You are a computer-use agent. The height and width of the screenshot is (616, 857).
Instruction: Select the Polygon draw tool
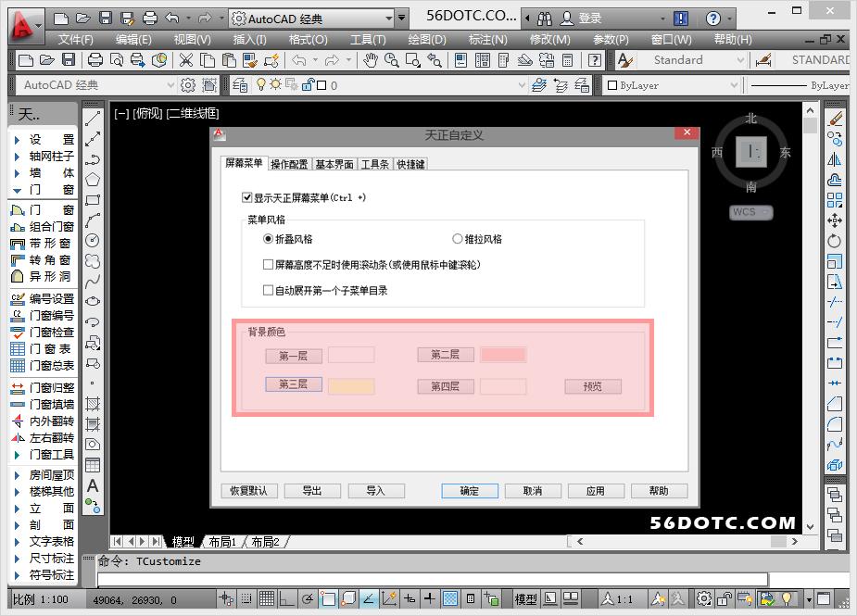(x=93, y=179)
